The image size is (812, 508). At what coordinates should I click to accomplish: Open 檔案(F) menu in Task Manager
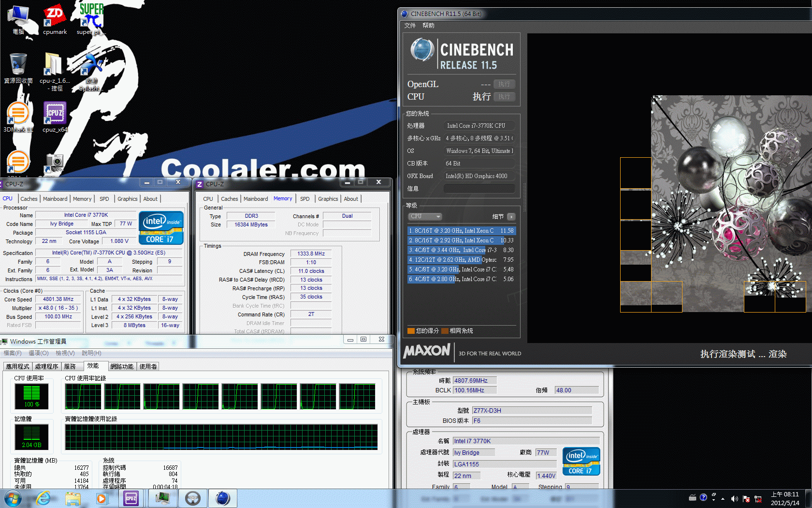click(13, 353)
